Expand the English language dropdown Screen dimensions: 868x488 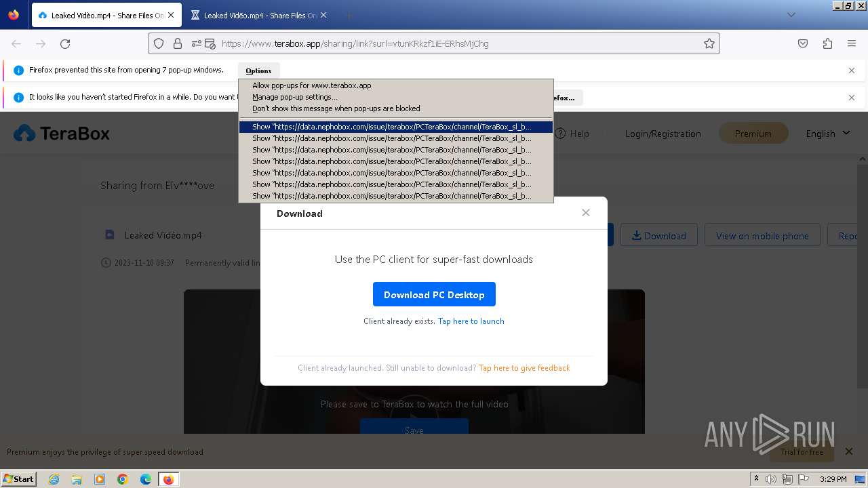827,134
